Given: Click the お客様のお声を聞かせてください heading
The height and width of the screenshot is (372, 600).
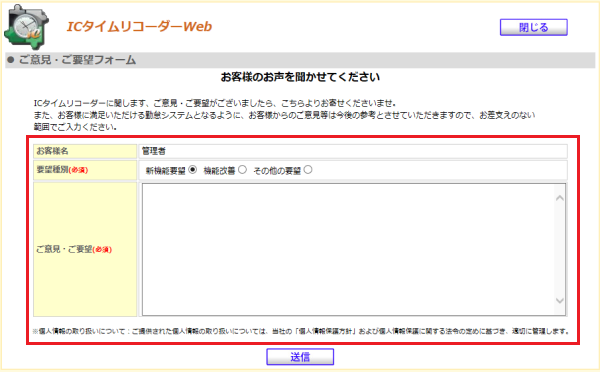Looking at the screenshot, I should pos(300,77).
